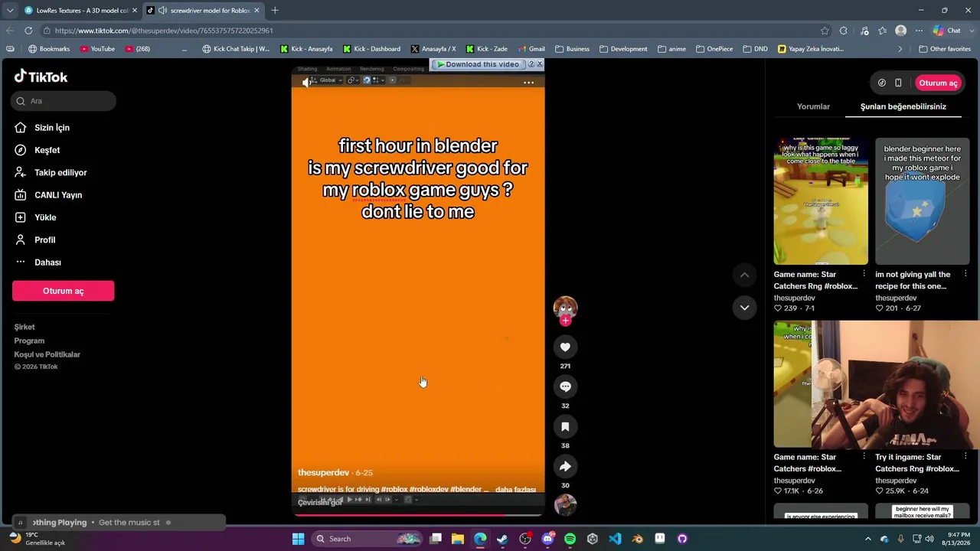The height and width of the screenshot is (551, 980).
Task: Open Visual Studio Code from the taskbar
Action: click(615, 539)
